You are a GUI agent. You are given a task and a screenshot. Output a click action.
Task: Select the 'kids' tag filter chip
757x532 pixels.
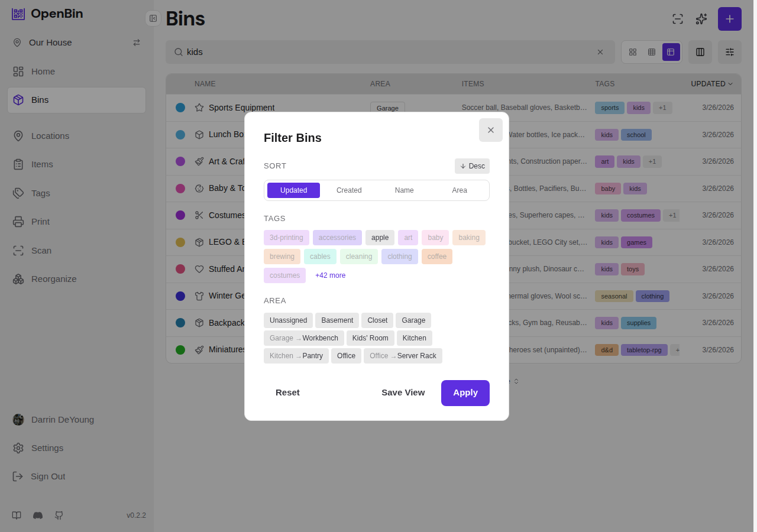[x=638, y=108]
